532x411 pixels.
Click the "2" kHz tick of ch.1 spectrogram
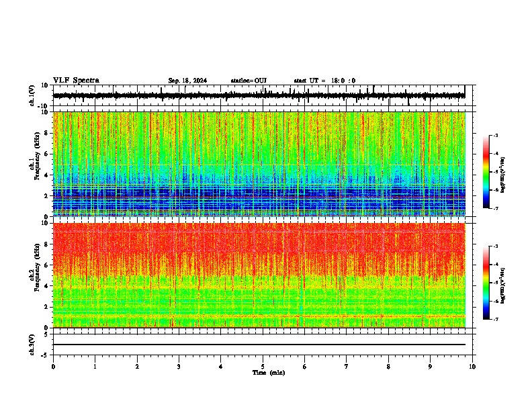point(47,195)
